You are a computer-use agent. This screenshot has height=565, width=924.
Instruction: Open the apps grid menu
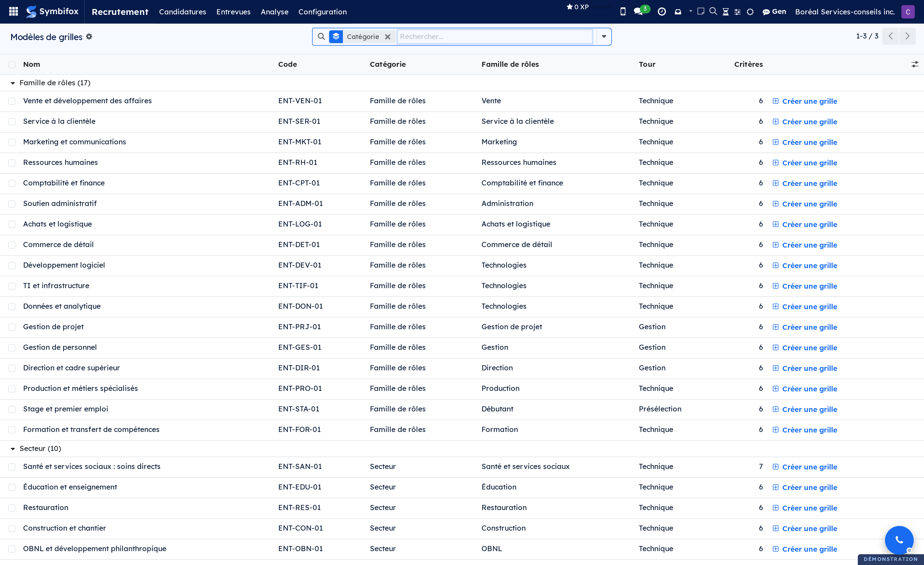[x=14, y=12]
